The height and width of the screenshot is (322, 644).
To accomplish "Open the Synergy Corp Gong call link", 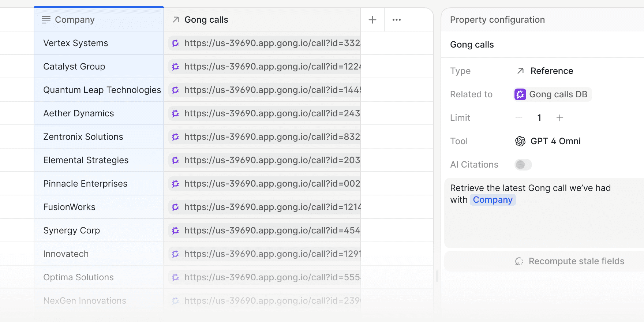I will tap(265, 231).
